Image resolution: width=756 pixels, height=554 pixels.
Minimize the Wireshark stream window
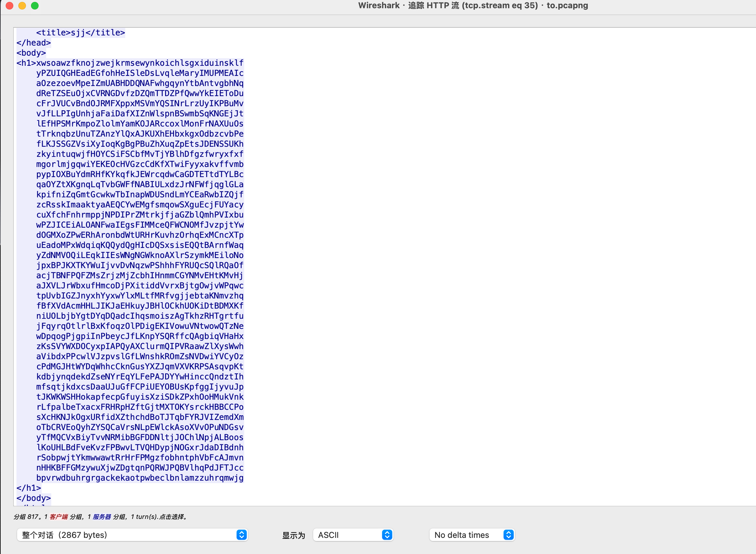(x=22, y=6)
